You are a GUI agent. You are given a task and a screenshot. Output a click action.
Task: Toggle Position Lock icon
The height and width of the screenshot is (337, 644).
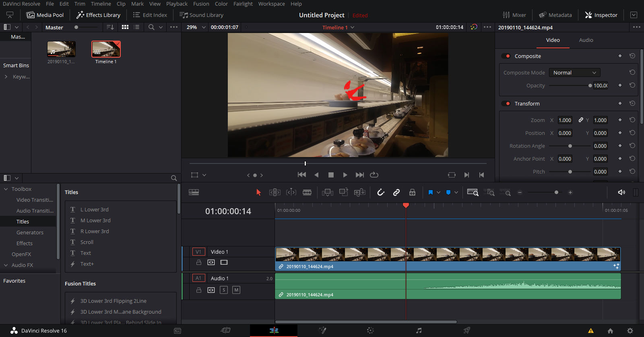click(x=412, y=192)
